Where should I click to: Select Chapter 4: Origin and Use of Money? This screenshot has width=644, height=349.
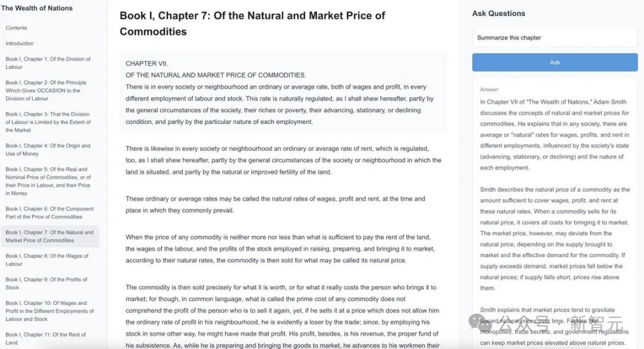[48, 150]
